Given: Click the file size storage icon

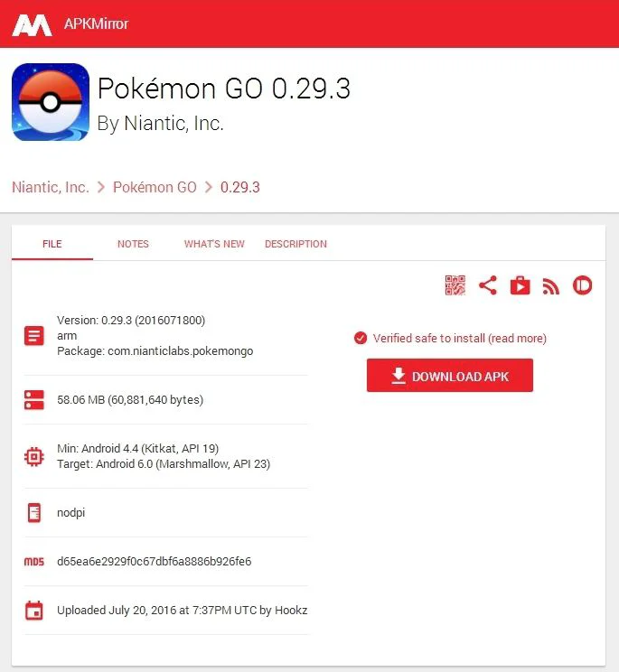Looking at the screenshot, I should (x=34, y=400).
